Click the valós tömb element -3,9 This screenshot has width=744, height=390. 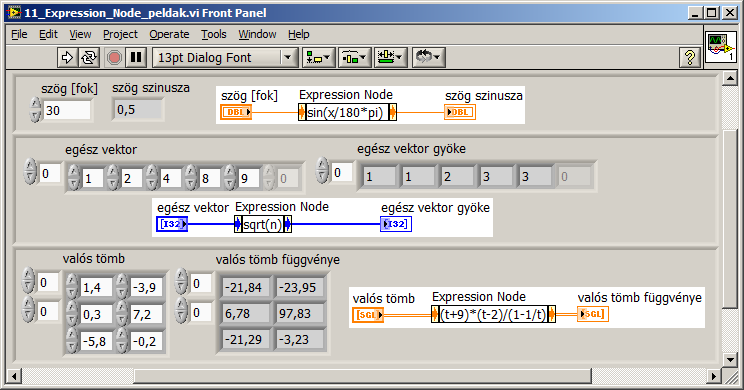147,288
